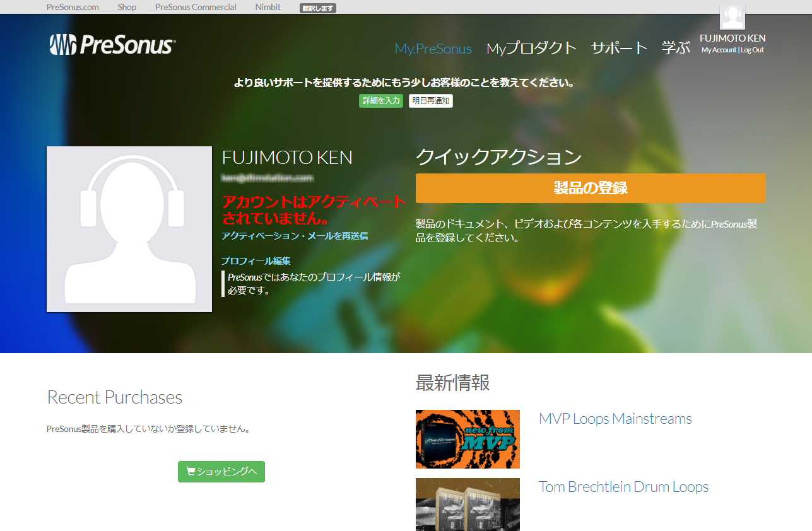Image resolution: width=812 pixels, height=531 pixels.
Task: Click アクティベーション・メールを再送信 link
Action: (x=295, y=236)
